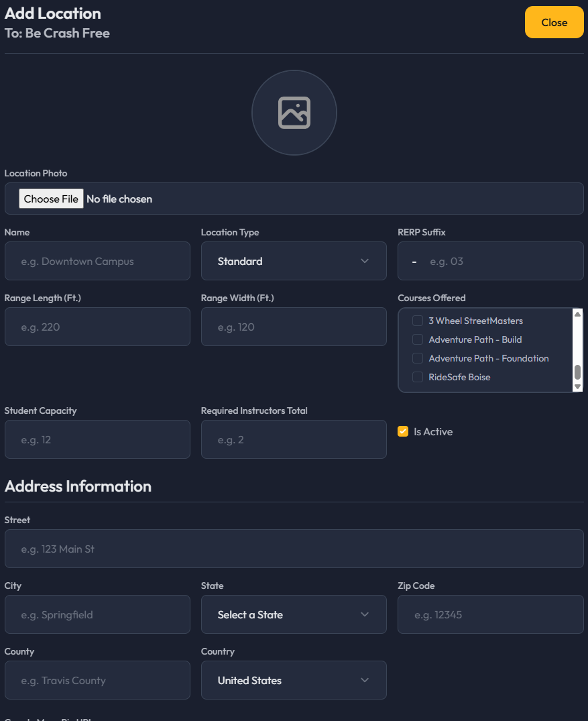Focus the Required Instructors Total field
The height and width of the screenshot is (721, 588).
pos(294,439)
